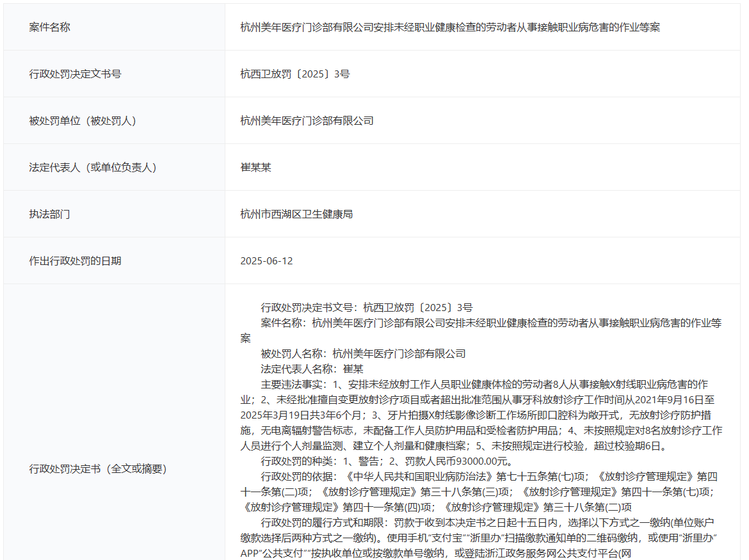Viewport: 749px width, 560px height.
Task: Click the 执法部门 label cell
Action: coord(50,214)
